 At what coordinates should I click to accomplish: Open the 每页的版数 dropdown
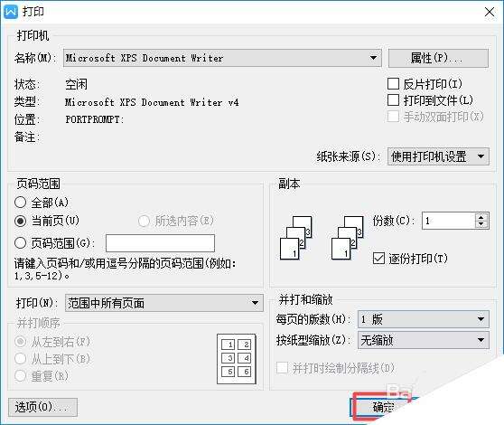tap(424, 319)
